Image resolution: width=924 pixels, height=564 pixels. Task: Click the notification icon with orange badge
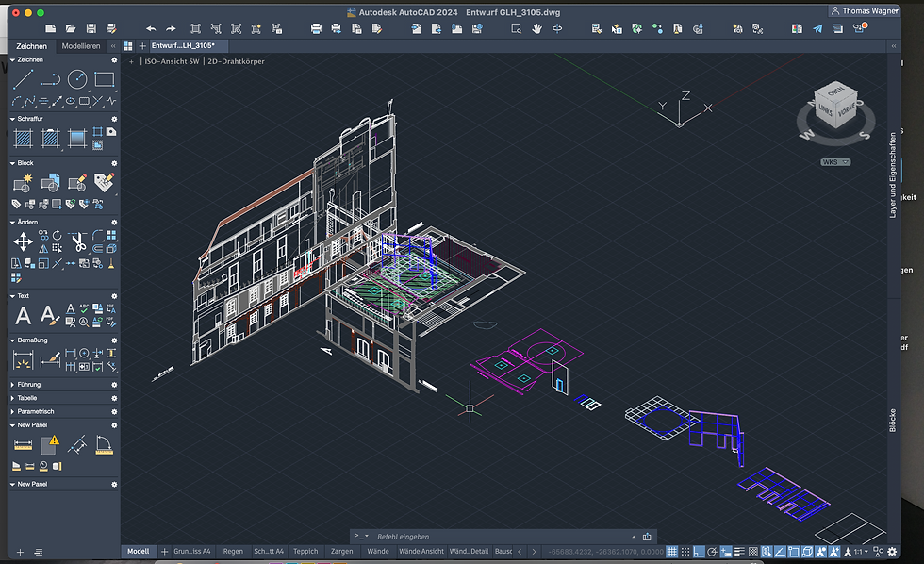(860, 27)
